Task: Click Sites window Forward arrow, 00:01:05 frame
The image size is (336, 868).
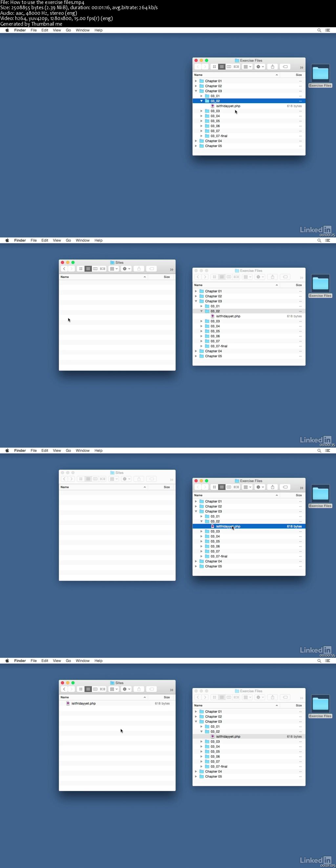Action: point(72,689)
